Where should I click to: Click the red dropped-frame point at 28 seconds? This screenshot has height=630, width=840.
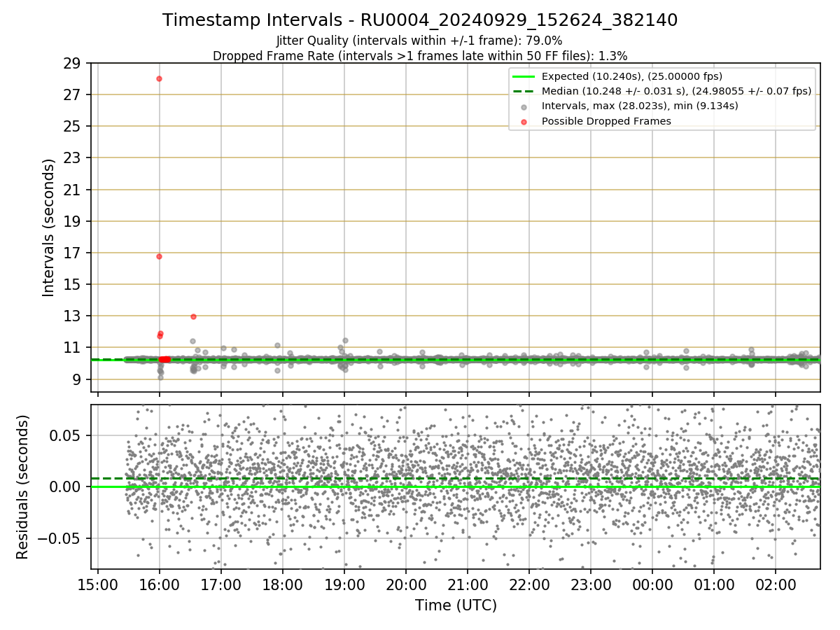click(x=160, y=78)
